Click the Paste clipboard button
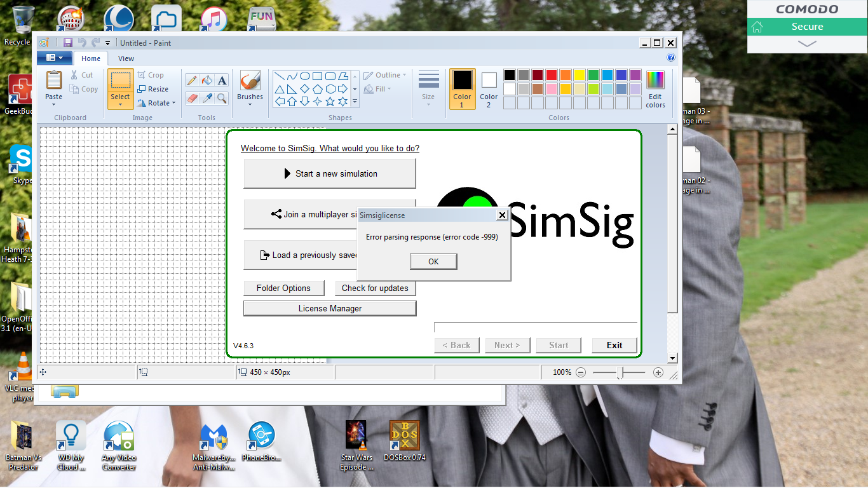The image size is (868, 488). click(x=54, y=81)
